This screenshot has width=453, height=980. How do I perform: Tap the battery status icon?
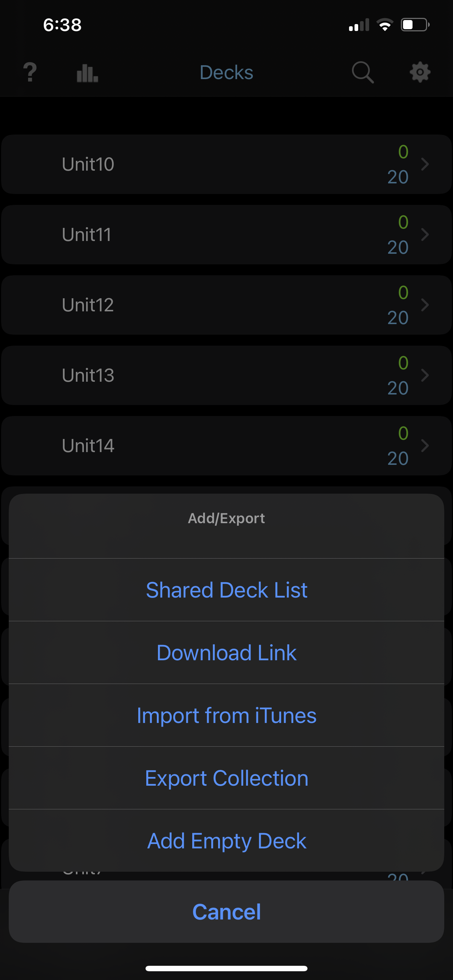click(415, 25)
